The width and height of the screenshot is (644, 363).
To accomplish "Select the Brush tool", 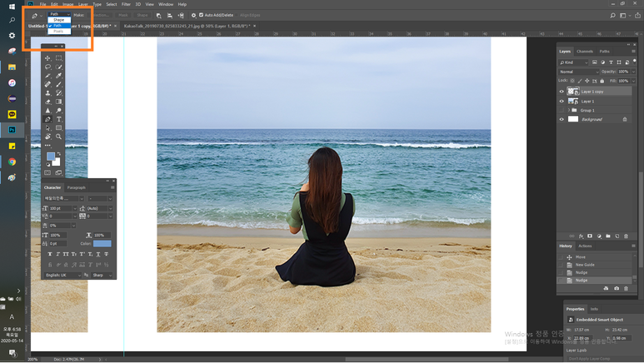I will pos(58,84).
